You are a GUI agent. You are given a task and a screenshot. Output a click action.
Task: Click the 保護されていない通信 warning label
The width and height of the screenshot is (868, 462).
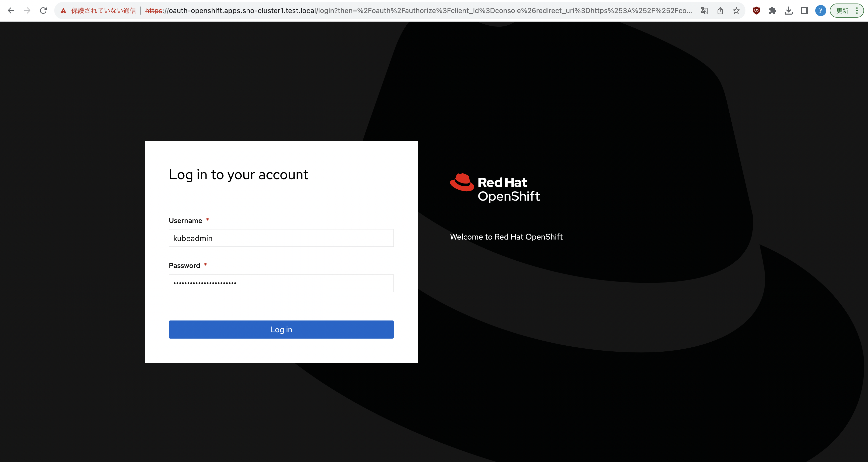[x=103, y=11]
